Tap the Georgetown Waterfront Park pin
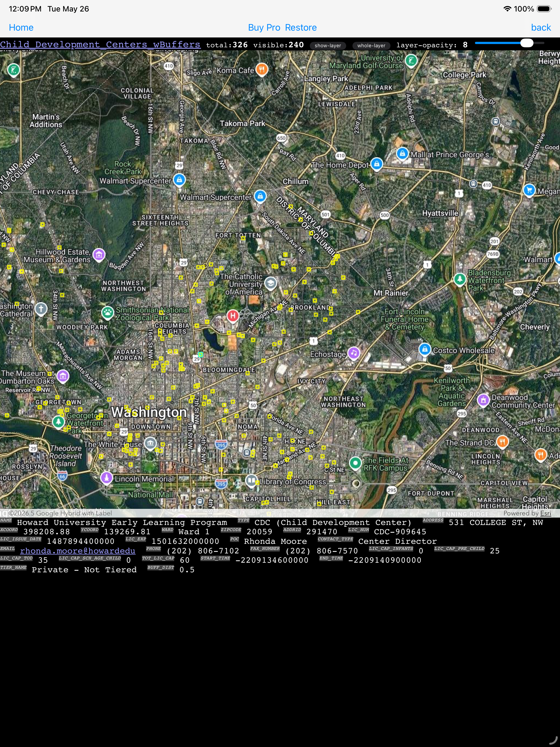Screen dimensions: 560x747 [59, 422]
